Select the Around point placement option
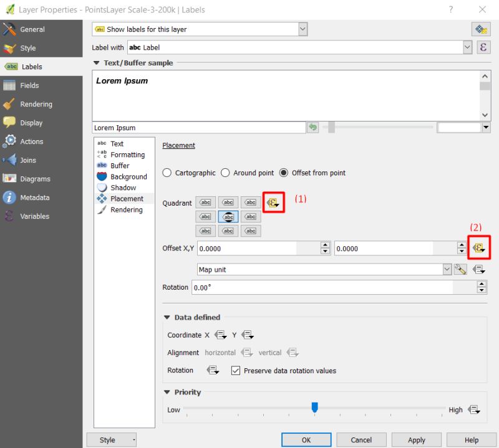This screenshot has width=499, height=448. coord(225,173)
